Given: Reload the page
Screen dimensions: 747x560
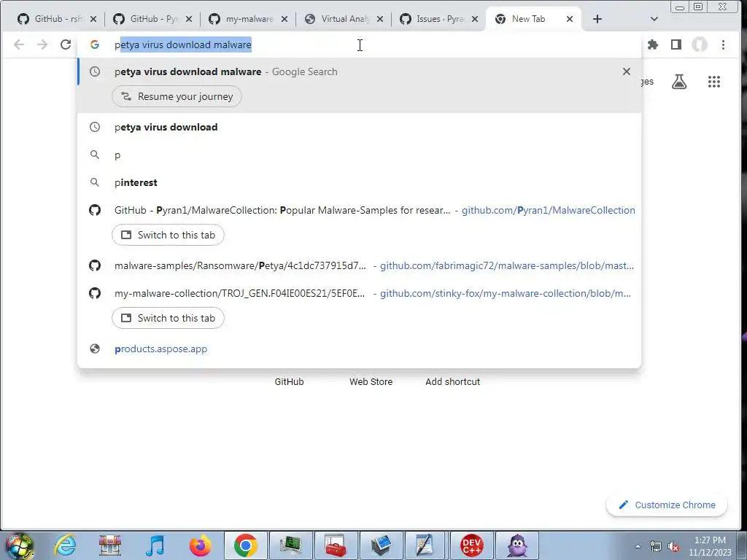Looking at the screenshot, I should click(66, 44).
